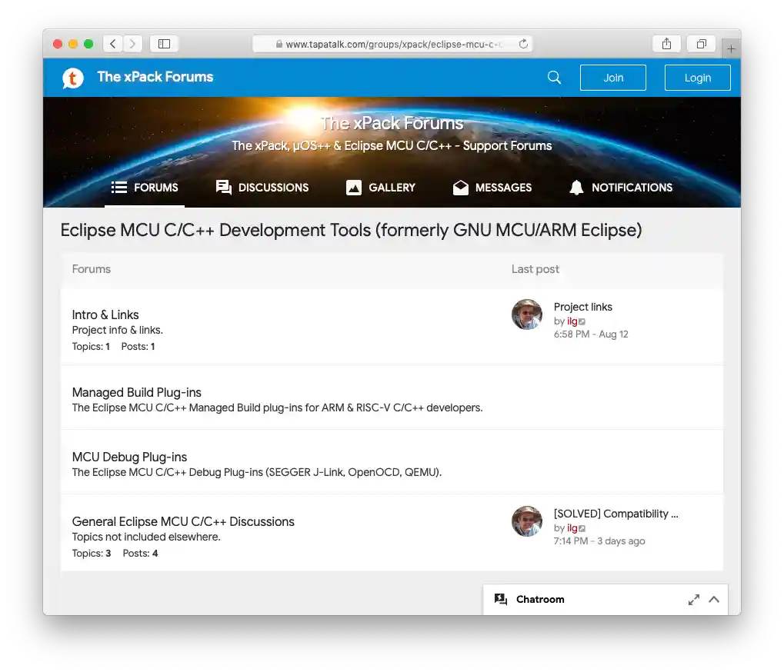Click the Join button
Screen dimensions: 784x672
tap(612, 77)
